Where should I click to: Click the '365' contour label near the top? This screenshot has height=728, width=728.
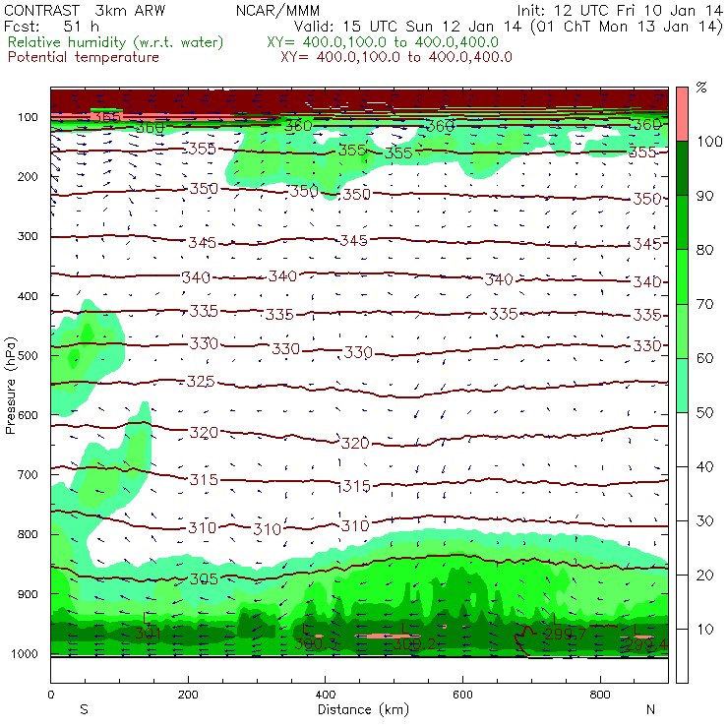click(105, 116)
